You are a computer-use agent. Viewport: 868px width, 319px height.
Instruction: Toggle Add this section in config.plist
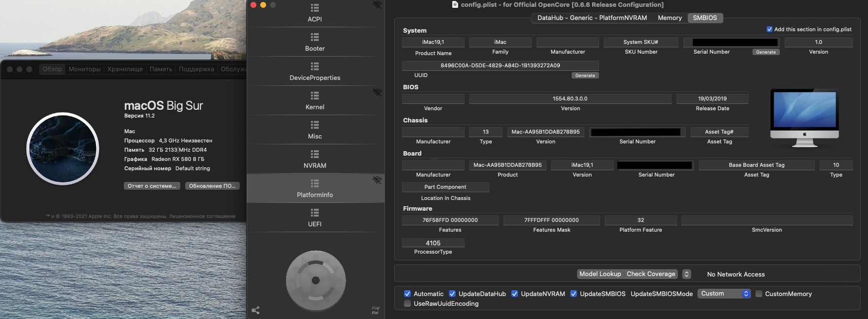770,29
